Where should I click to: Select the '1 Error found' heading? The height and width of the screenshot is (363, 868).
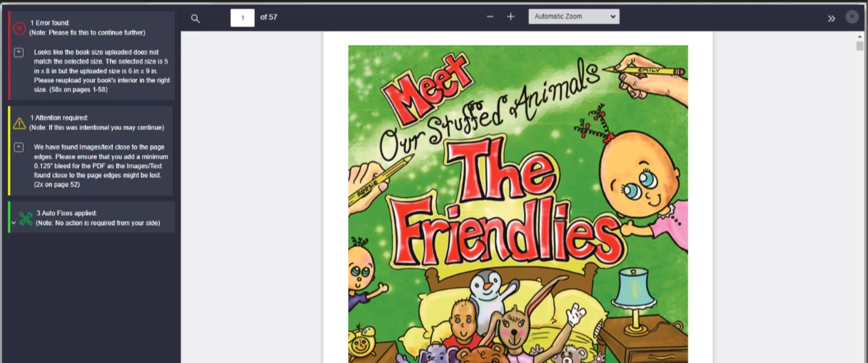(x=50, y=24)
